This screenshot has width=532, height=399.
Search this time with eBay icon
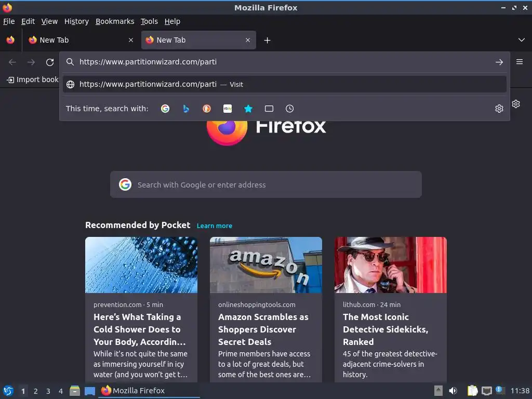click(228, 109)
